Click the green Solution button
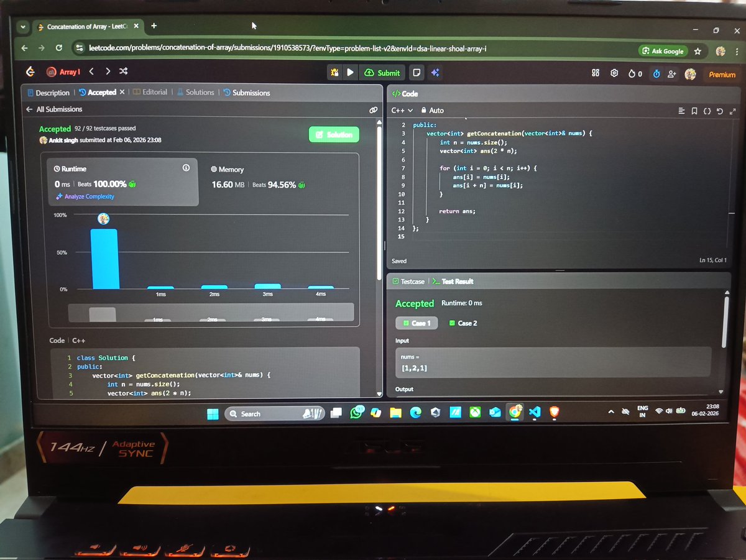Screen dimensions: 746x560 click(334, 134)
